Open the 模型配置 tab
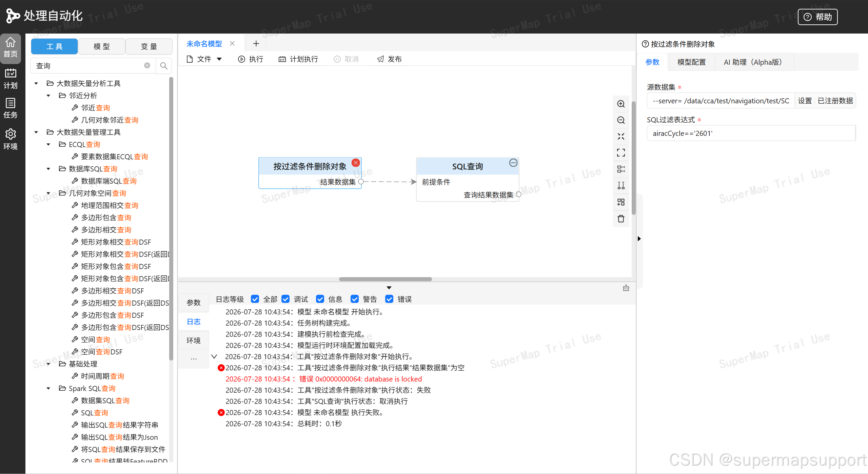The height and width of the screenshot is (474, 868). [x=691, y=62]
